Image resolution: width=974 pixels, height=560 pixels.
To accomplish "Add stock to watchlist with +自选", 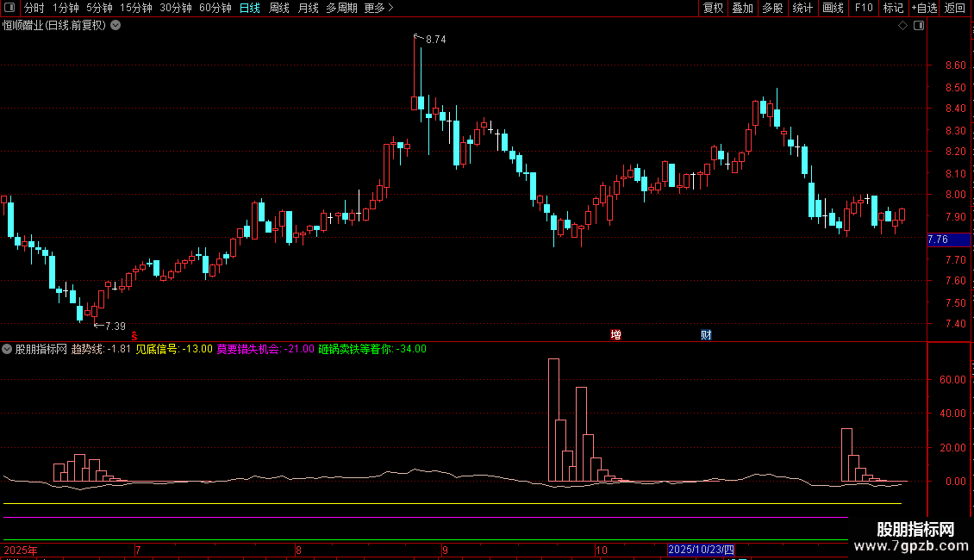I will 924,8.
